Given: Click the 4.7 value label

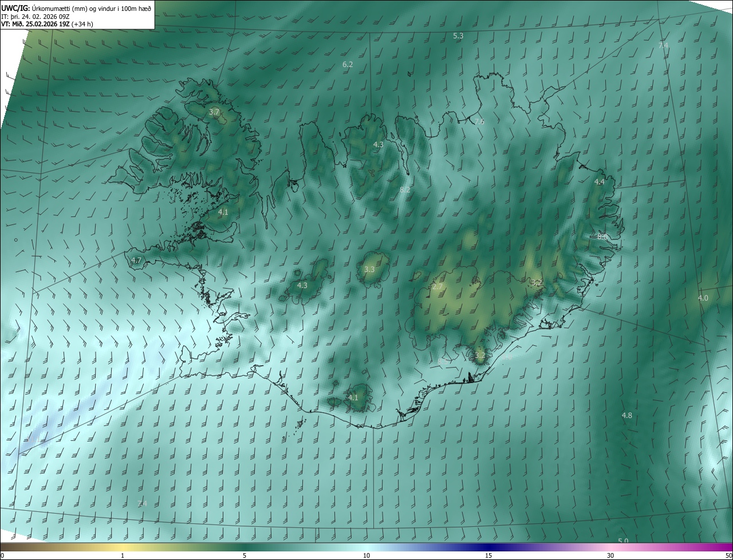Looking at the screenshot, I should 136,260.
